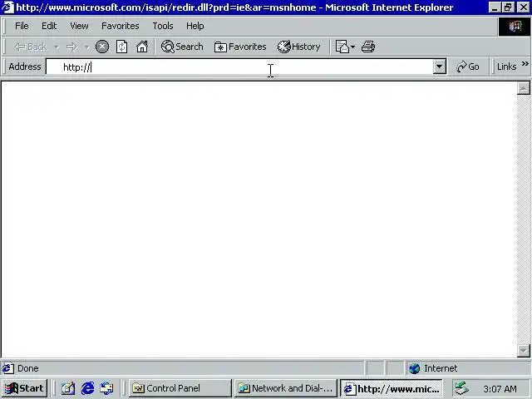The height and width of the screenshot is (399, 532).
Task: Click the Links toolbar label
Action: tap(506, 66)
